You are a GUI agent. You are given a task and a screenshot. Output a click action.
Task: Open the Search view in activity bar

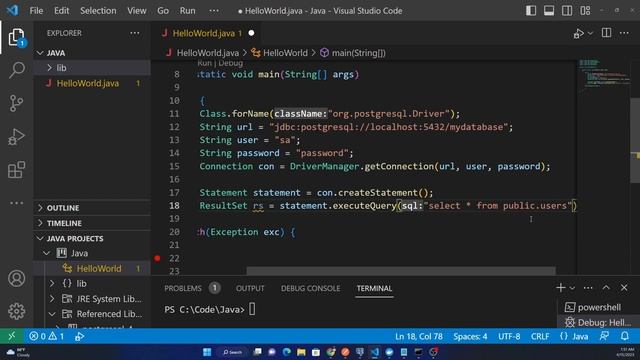(x=16, y=70)
